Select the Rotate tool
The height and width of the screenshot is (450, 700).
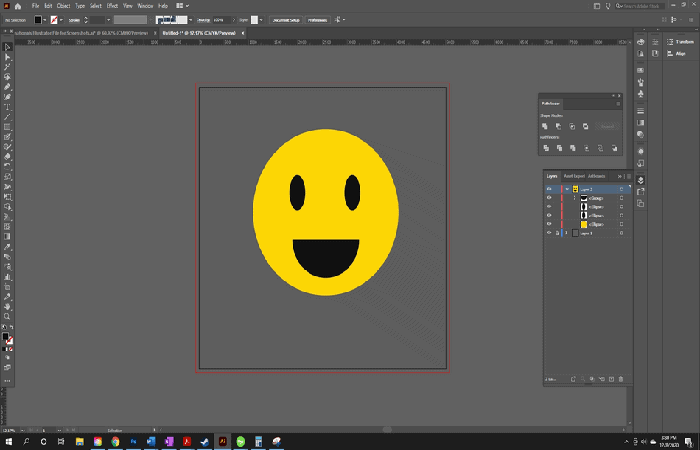7,167
